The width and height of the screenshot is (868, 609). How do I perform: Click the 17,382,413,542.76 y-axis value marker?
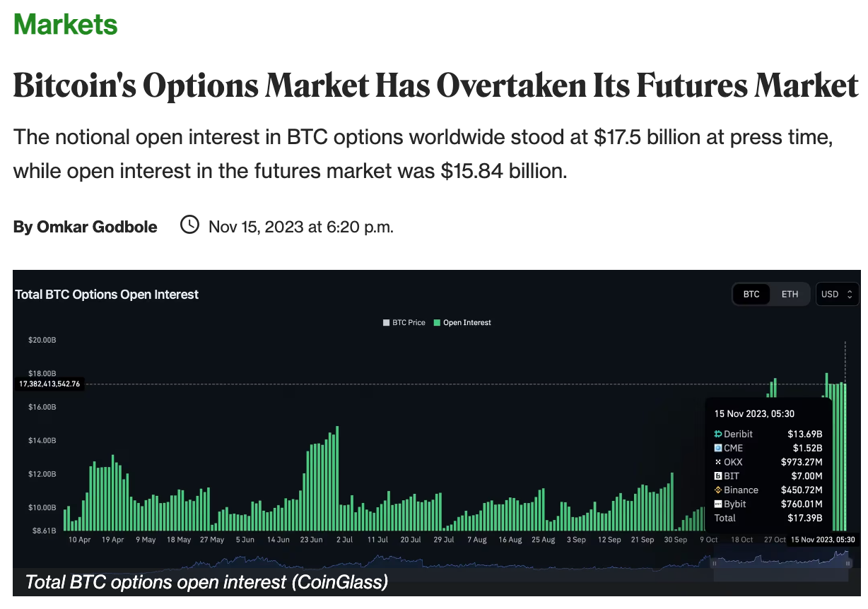49,384
